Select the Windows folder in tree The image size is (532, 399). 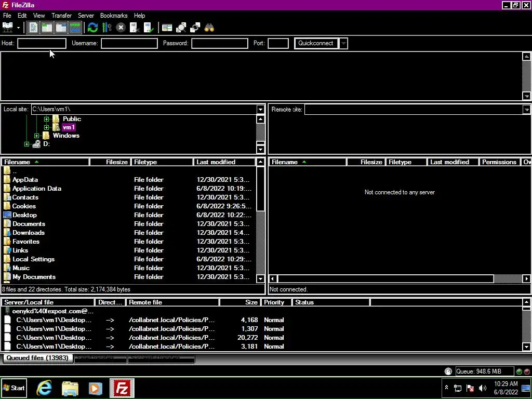coord(66,136)
